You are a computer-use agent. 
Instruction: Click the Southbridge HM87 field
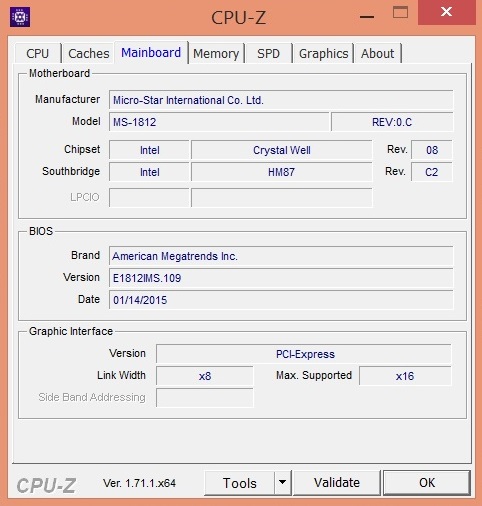282,172
